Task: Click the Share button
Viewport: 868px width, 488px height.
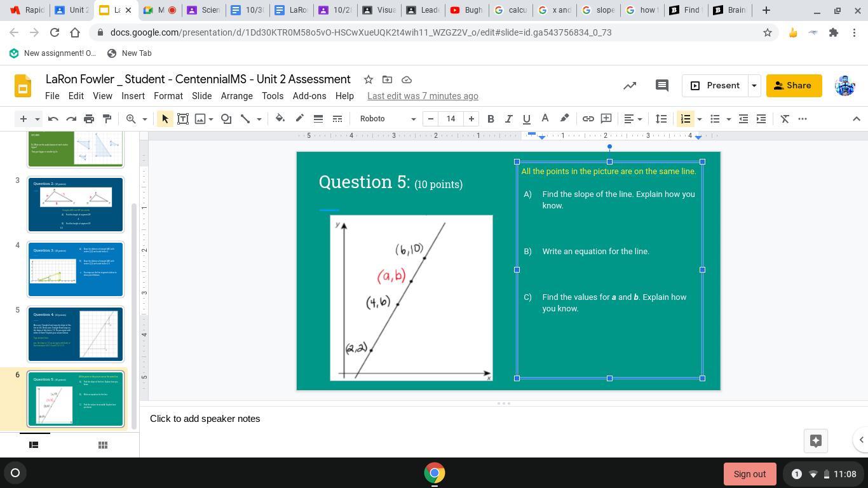Action: point(794,86)
